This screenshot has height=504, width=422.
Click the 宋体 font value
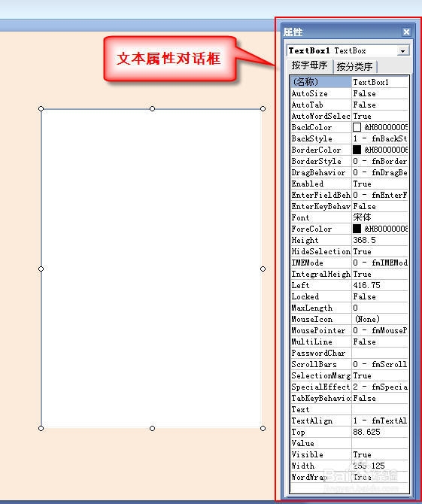point(362,217)
